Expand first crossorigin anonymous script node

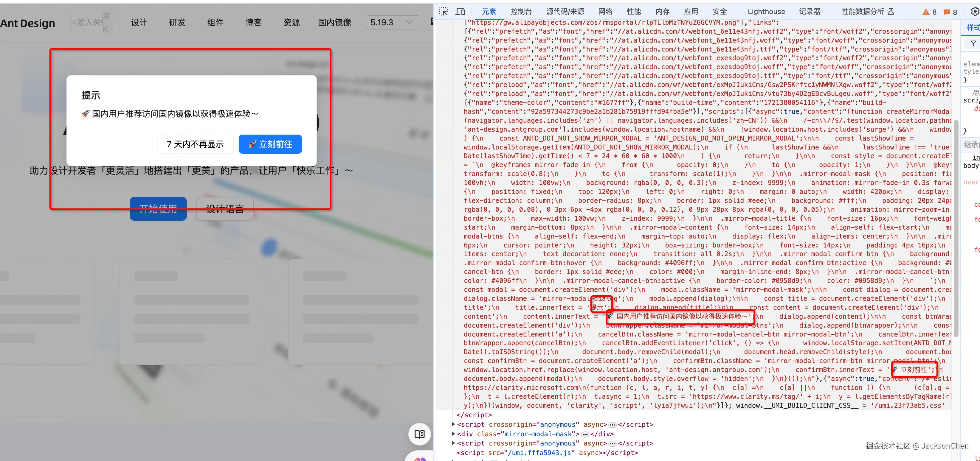coord(453,424)
